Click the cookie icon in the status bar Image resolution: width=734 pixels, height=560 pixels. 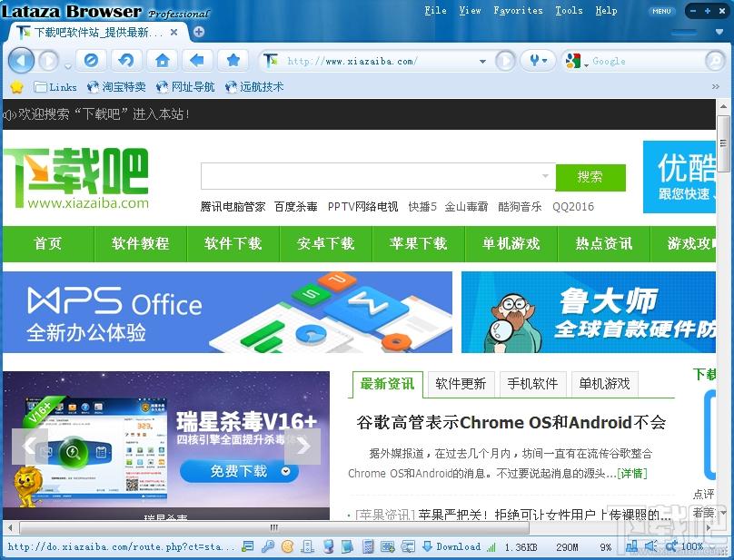(287, 546)
